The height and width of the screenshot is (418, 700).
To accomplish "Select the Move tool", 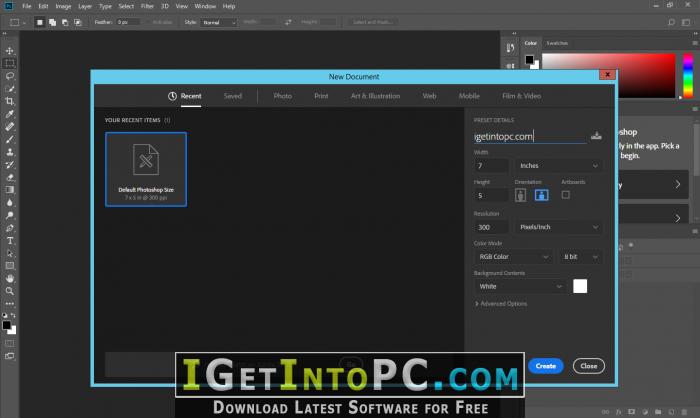I will click(x=9, y=51).
